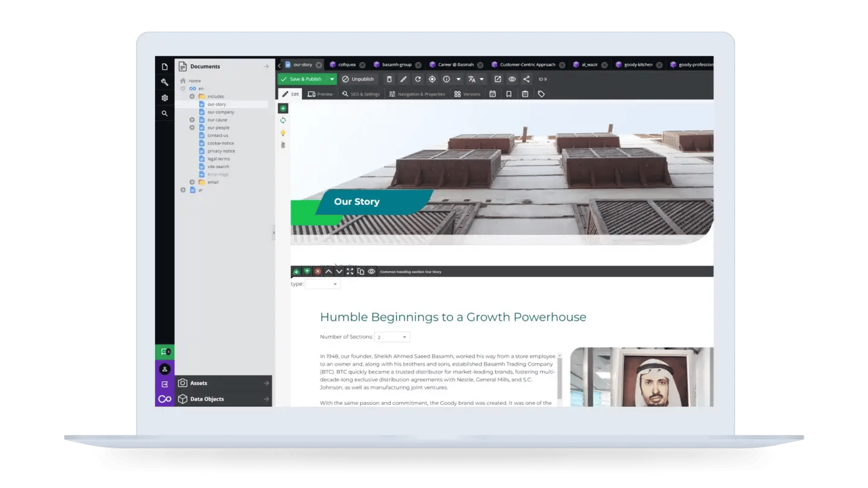Open the dropdown arrow next to translation icon
Viewport: 868px width, 488px height.
[x=482, y=79]
